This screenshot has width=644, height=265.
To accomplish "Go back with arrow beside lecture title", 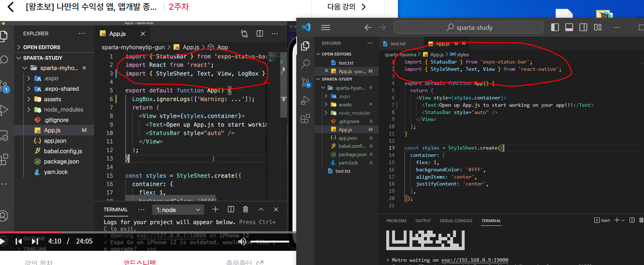I will pos(11,7).
